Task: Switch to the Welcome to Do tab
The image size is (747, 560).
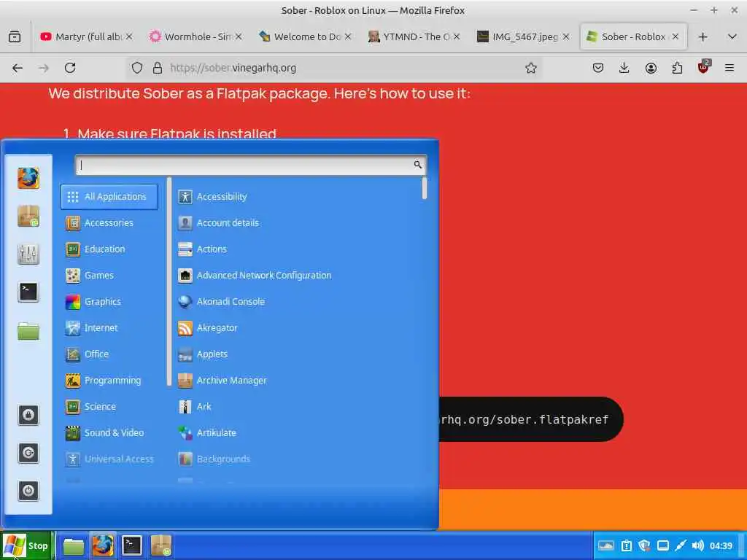Action: pyautogui.click(x=305, y=36)
